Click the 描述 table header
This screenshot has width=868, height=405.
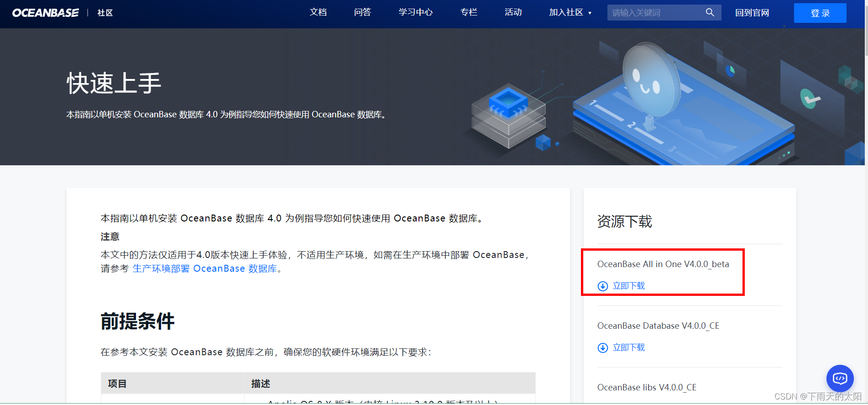coord(261,384)
